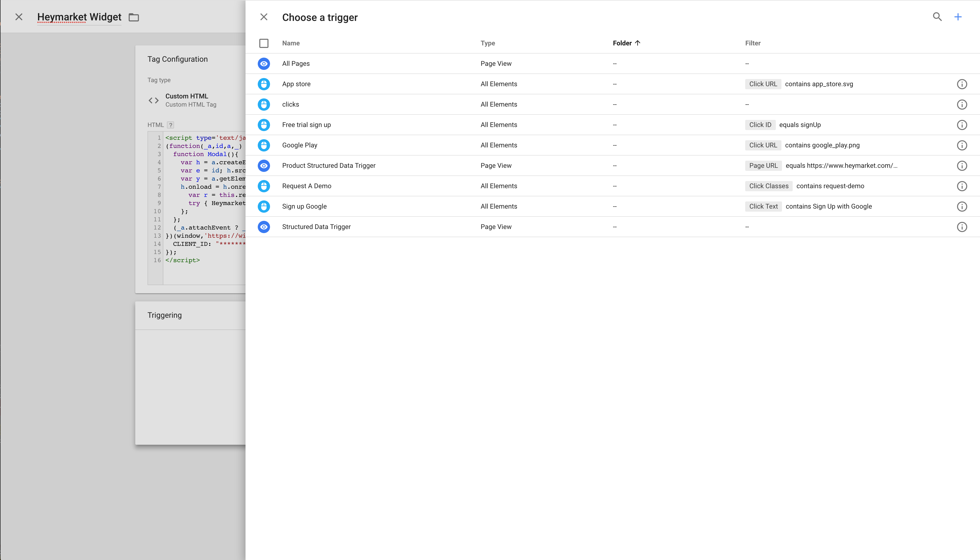Viewport: 980px width, 560px height.
Task: Search triggers with the magnifier icon
Action: coord(937,17)
